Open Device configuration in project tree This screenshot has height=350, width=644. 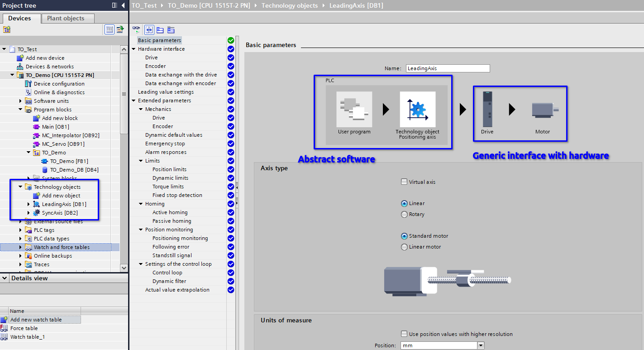(59, 84)
